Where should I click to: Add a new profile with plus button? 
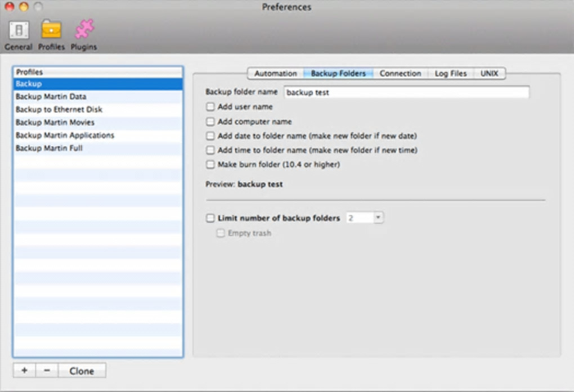point(25,371)
